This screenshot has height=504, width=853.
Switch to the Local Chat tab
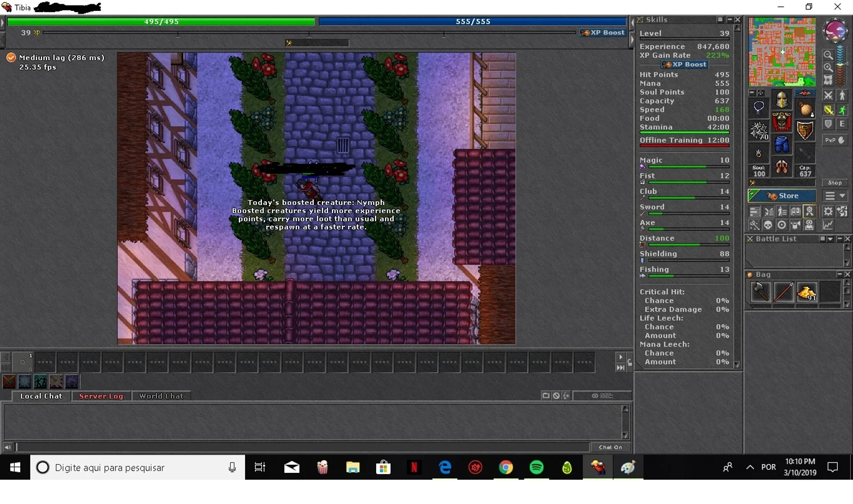(41, 396)
